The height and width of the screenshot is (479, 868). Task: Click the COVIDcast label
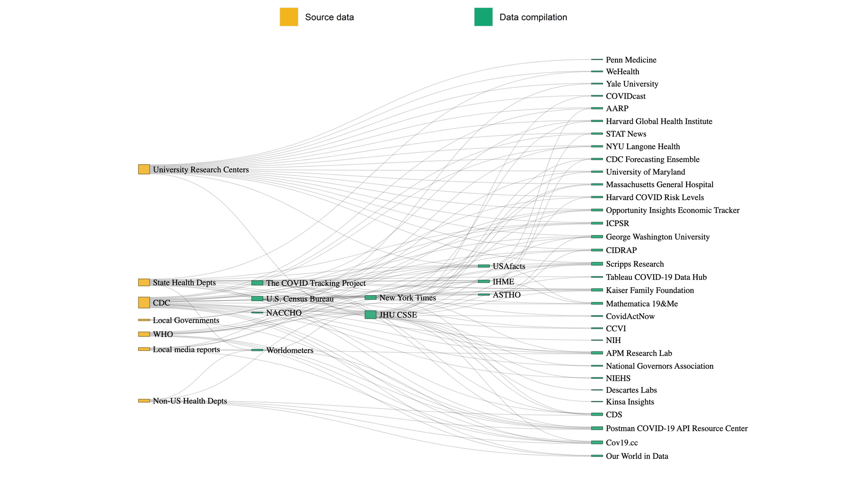pyautogui.click(x=626, y=96)
